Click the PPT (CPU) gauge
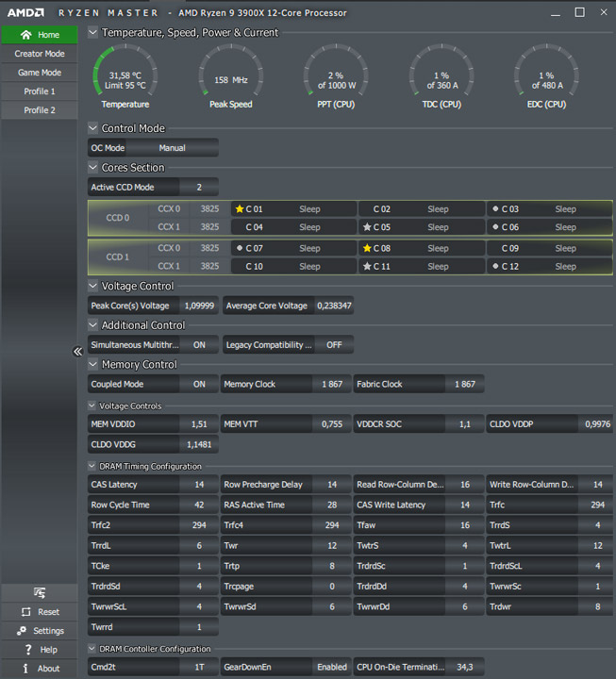The image size is (616, 679). 336,75
